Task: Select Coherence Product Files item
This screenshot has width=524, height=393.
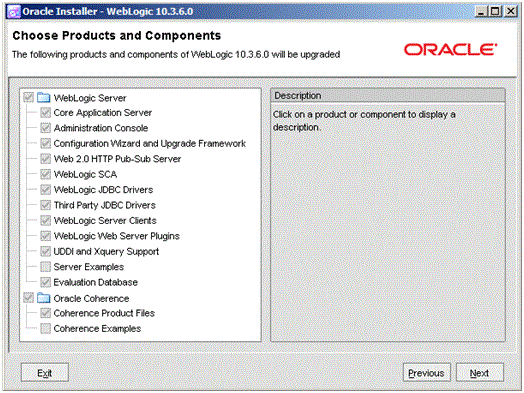Action: click(104, 313)
